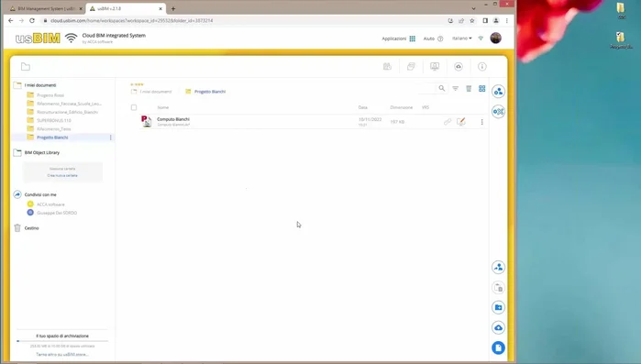Click the stacked documents icon in the top toolbar
641x364 pixels.
point(411,67)
